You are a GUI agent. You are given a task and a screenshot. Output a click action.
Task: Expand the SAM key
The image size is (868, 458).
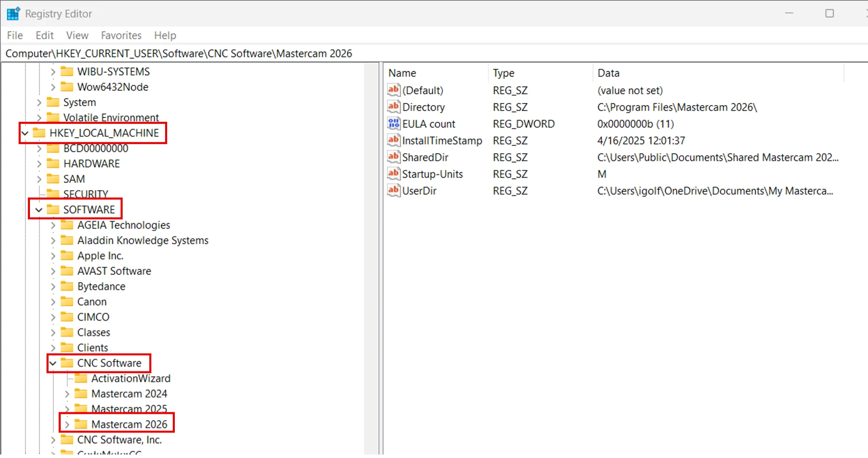39,179
